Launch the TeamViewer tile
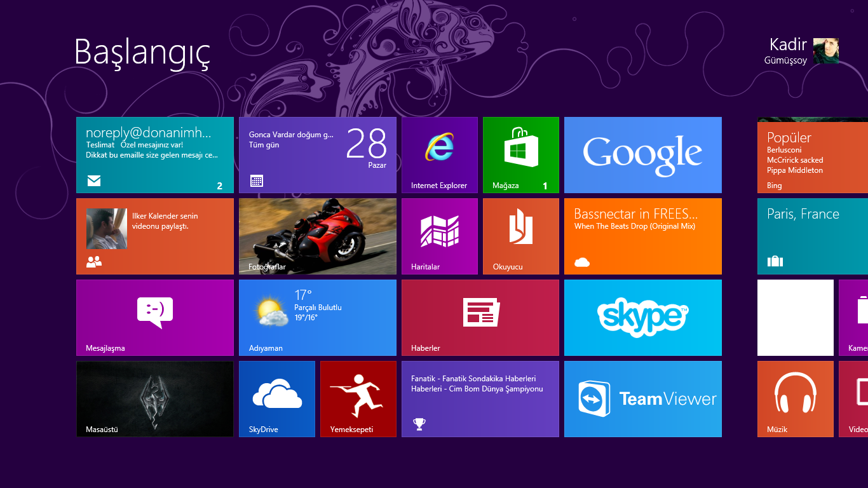Viewport: 868px width, 488px height. (643, 399)
